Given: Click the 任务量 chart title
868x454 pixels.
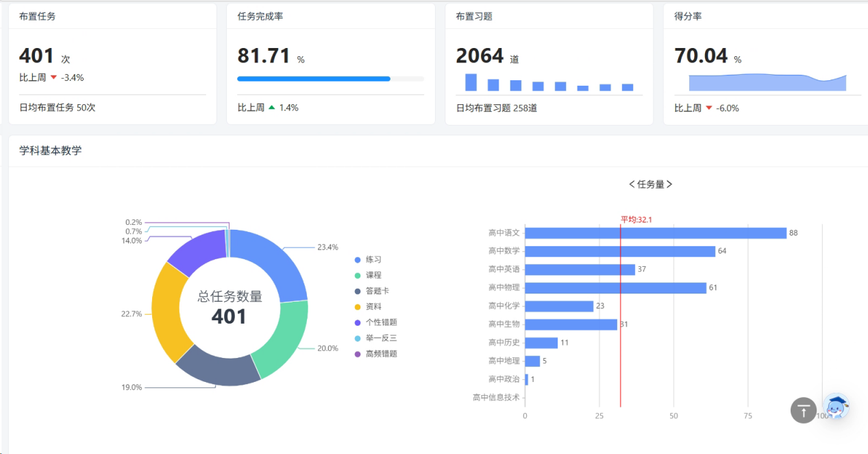Looking at the screenshot, I should tap(650, 184).
